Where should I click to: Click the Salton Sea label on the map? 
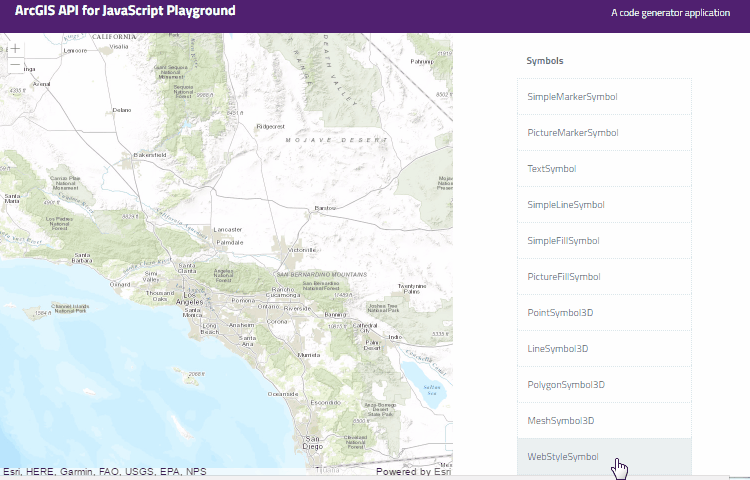pyautogui.click(x=432, y=390)
